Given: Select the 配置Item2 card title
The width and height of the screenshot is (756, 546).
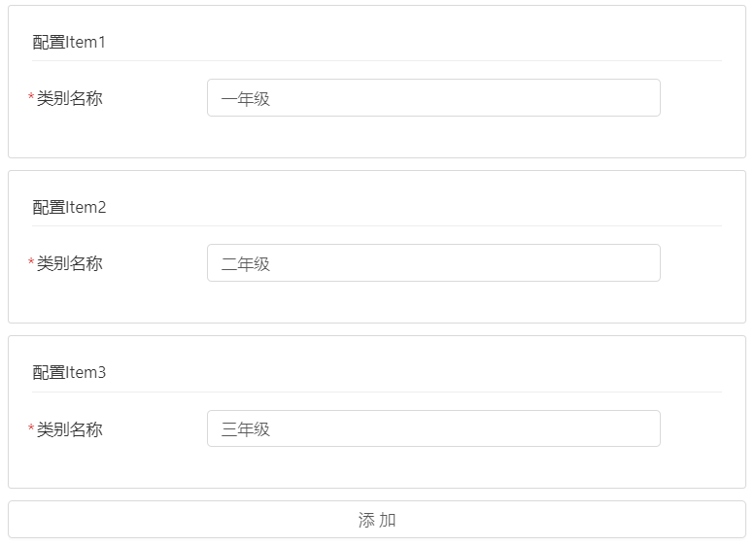Looking at the screenshot, I should 69,207.
